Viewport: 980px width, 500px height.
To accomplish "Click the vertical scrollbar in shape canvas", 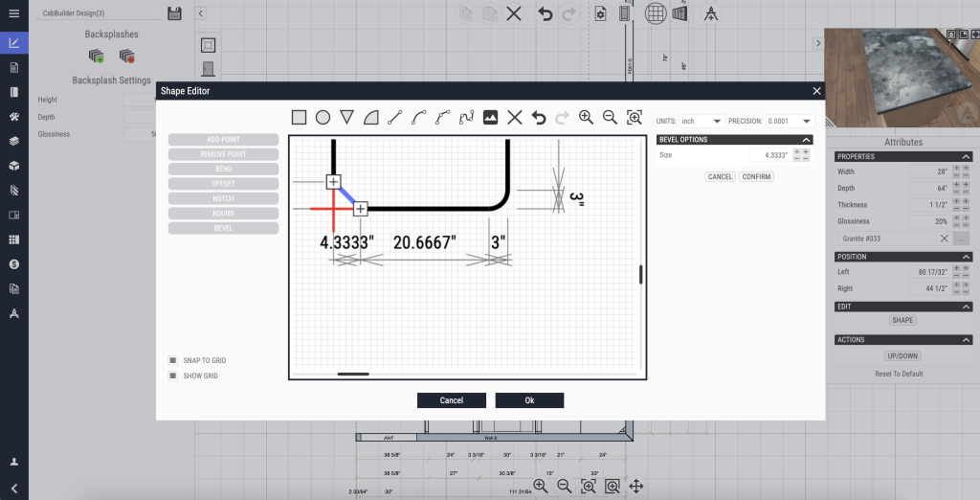I will [x=640, y=274].
